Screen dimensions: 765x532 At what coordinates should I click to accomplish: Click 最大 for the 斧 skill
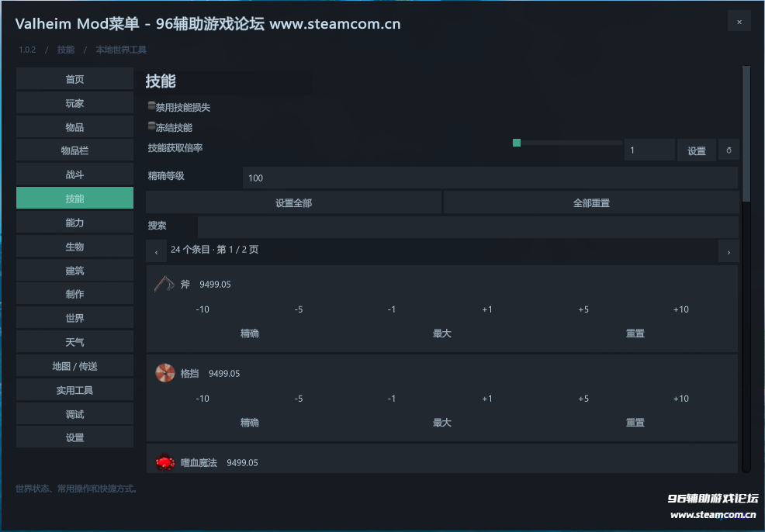pos(442,333)
